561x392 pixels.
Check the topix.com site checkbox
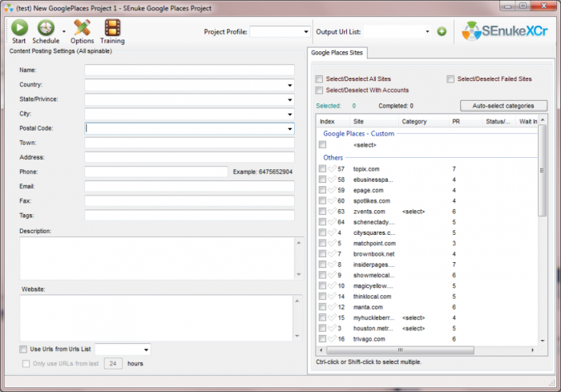tap(322, 168)
